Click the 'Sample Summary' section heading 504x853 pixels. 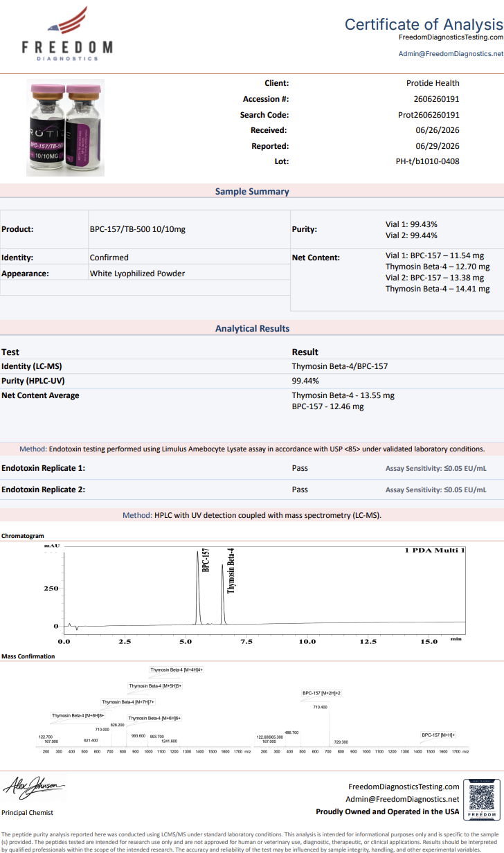click(252, 192)
